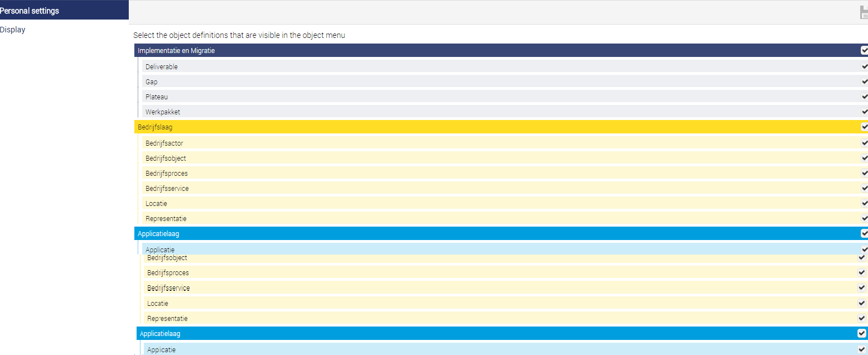This screenshot has width=868, height=355.
Task: Click the 'Select the object definitions' instruction text
Action: 239,35
